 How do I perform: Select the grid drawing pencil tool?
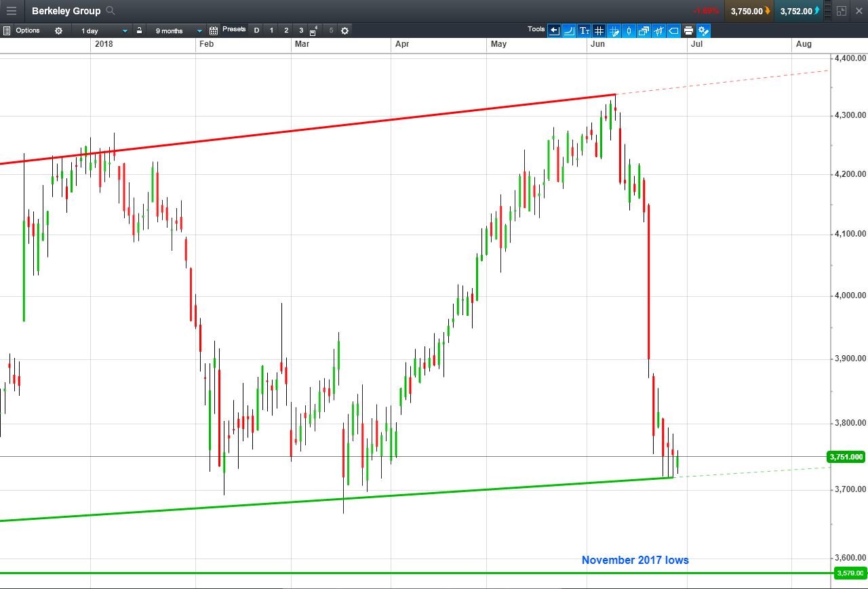tap(614, 31)
